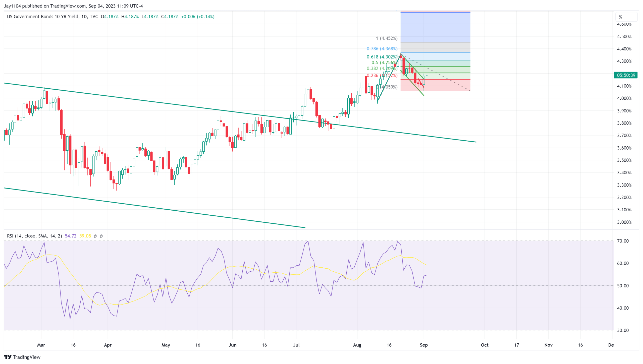Click the Jay1104 published on TradingView.com header
This screenshot has width=643, height=364.
[x=73, y=6]
